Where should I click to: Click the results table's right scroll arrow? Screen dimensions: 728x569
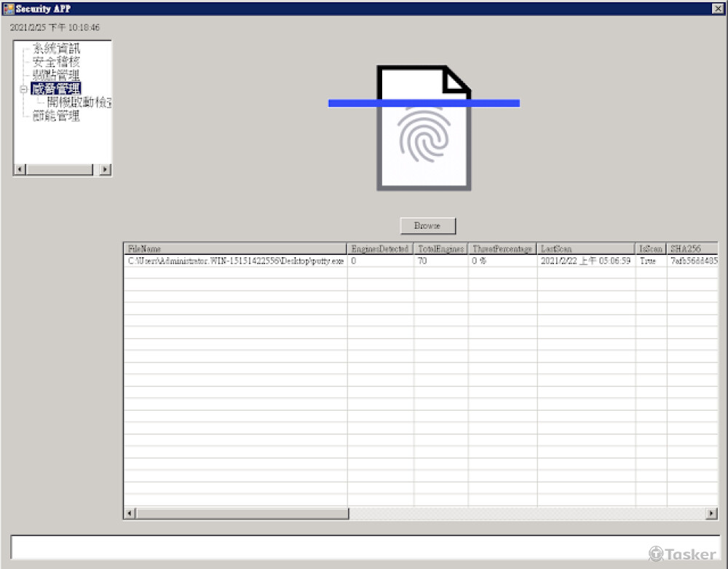711,514
